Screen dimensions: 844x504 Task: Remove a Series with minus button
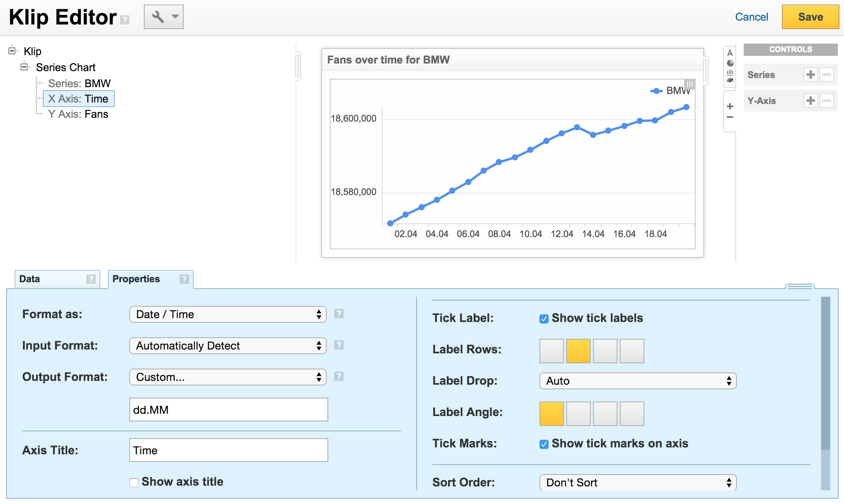[826, 75]
